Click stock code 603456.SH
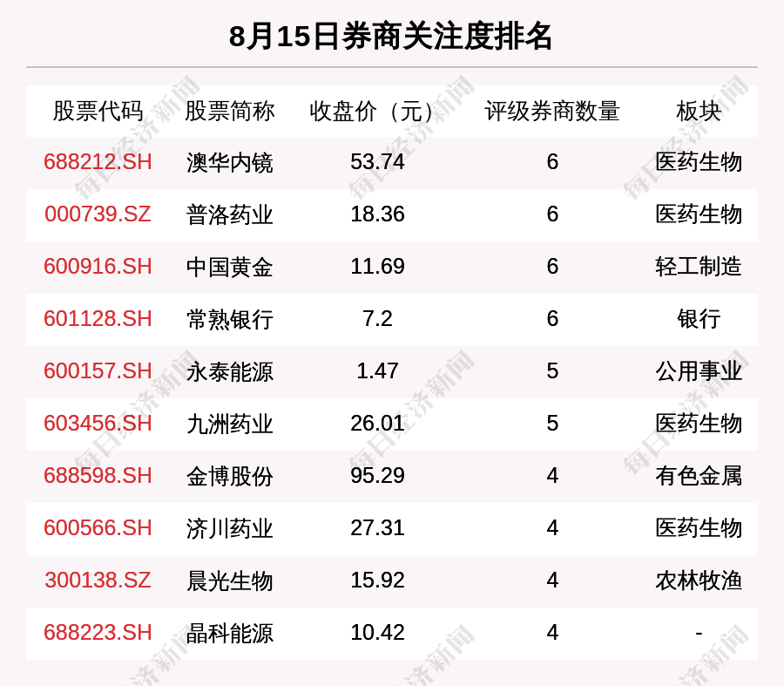Image resolution: width=784 pixels, height=686 pixels. pyautogui.click(x=98, y=424)
